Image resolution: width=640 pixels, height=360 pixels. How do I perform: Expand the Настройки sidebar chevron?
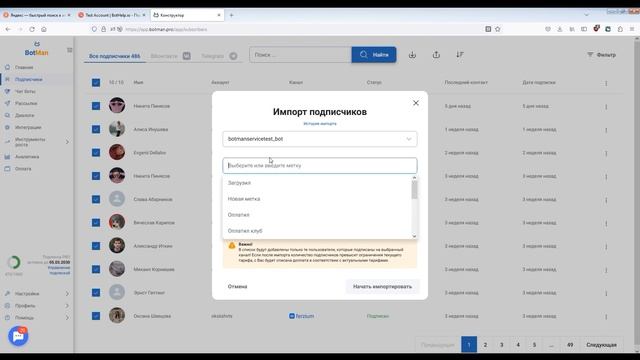point(67,294)
